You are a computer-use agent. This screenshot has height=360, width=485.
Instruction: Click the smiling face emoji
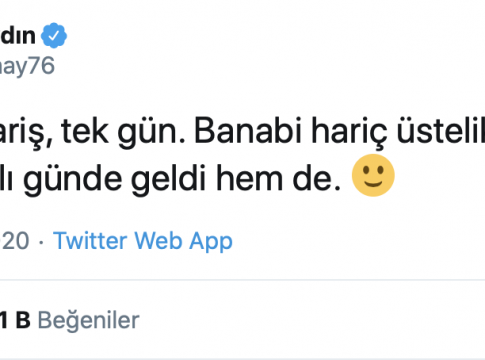(373, 175)
